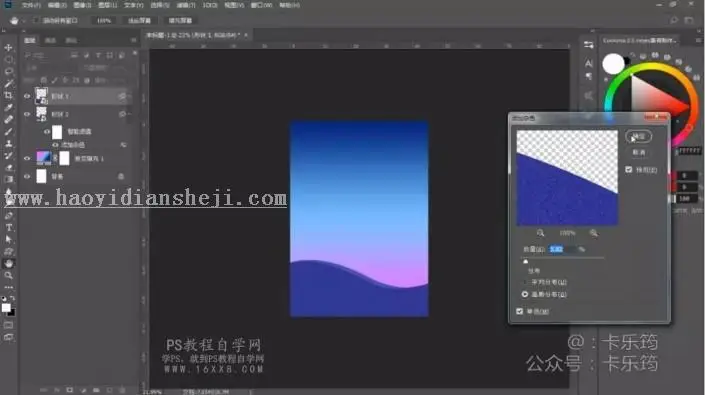Select the Path Selection arrow tool

(8, 240)
